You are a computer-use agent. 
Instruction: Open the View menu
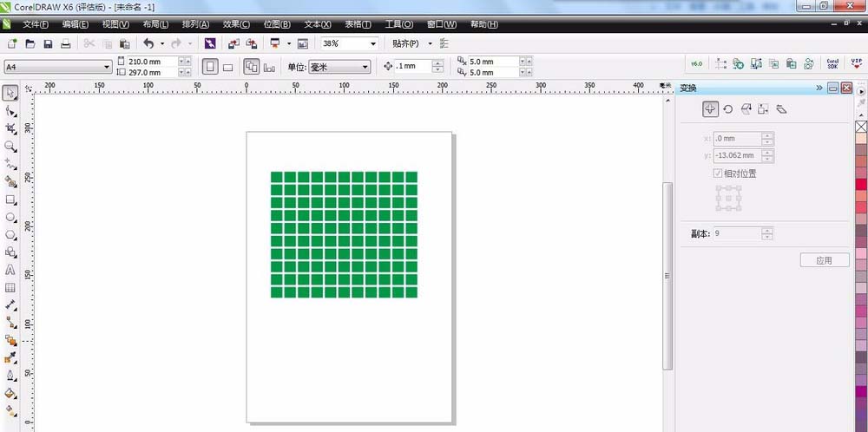pyautogui.click(x=115, y=24)
